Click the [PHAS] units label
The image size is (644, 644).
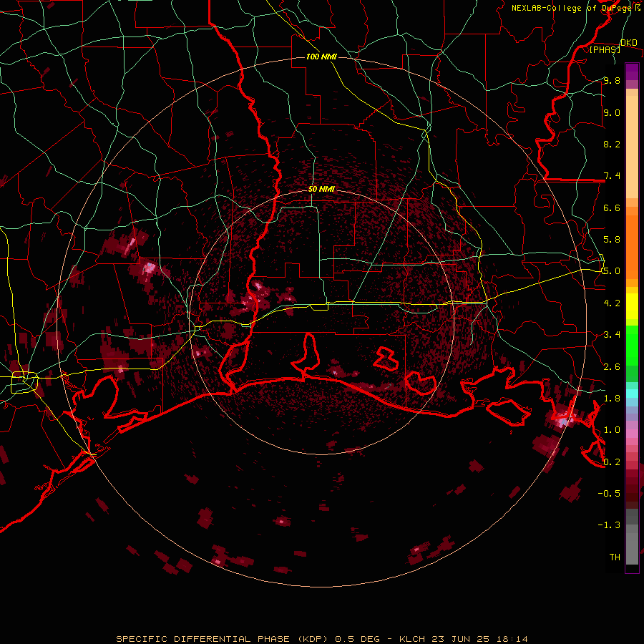coord(605,49)
